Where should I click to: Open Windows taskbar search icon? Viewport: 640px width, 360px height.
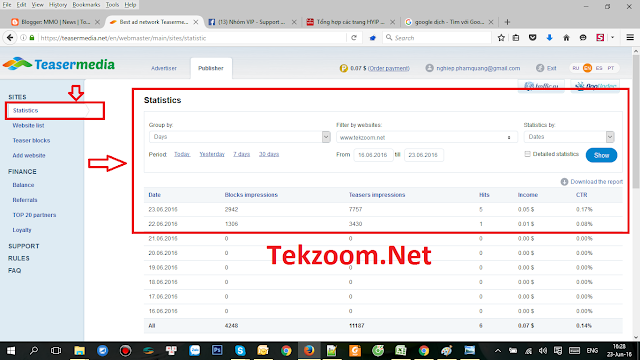click(33, 351)
